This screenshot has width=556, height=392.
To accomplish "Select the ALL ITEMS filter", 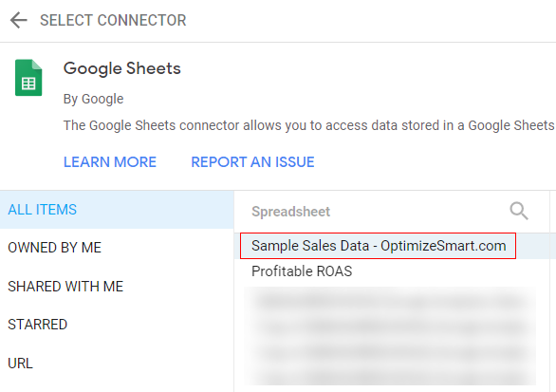I will (x=117, y=210).
